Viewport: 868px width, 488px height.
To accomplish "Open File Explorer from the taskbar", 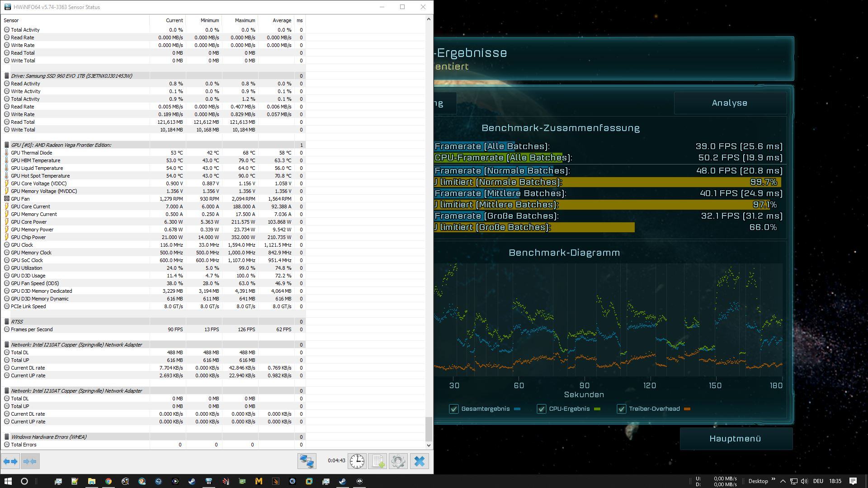I will point(91,481).
